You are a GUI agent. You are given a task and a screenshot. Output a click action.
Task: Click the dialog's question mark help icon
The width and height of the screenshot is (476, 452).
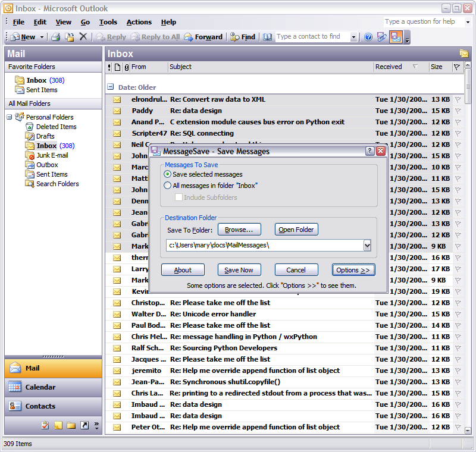click(369, 151)
